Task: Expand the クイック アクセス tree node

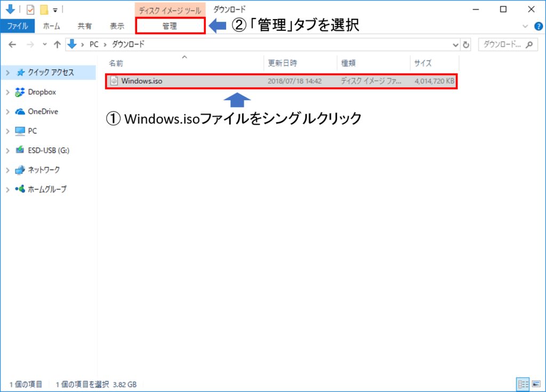Action: pos(7,72)
